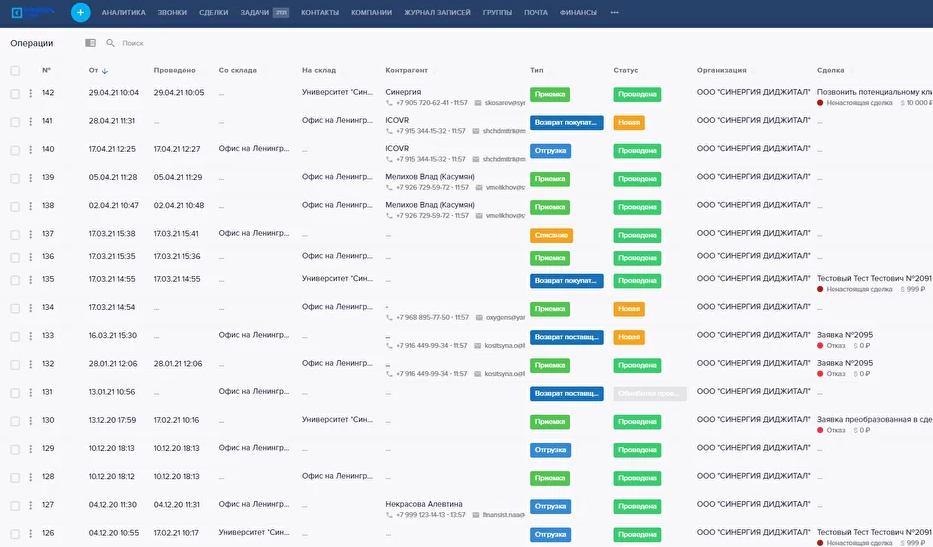Viewport: 933px width, 547px height.
Task: Tick the select-all checkbox in table header
Action: [15, 71]
